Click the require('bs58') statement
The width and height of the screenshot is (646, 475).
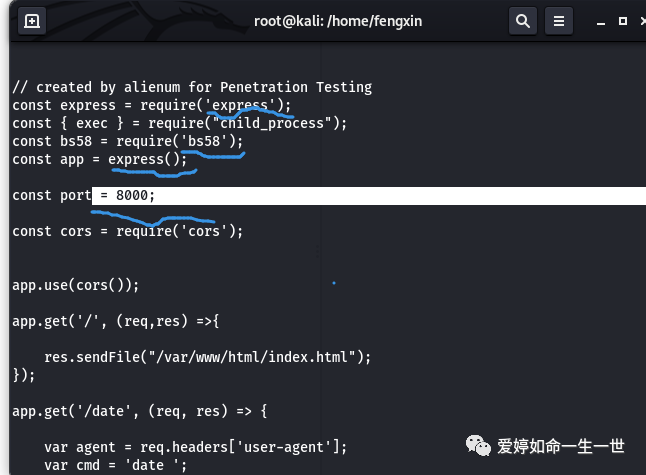[180, 141]
